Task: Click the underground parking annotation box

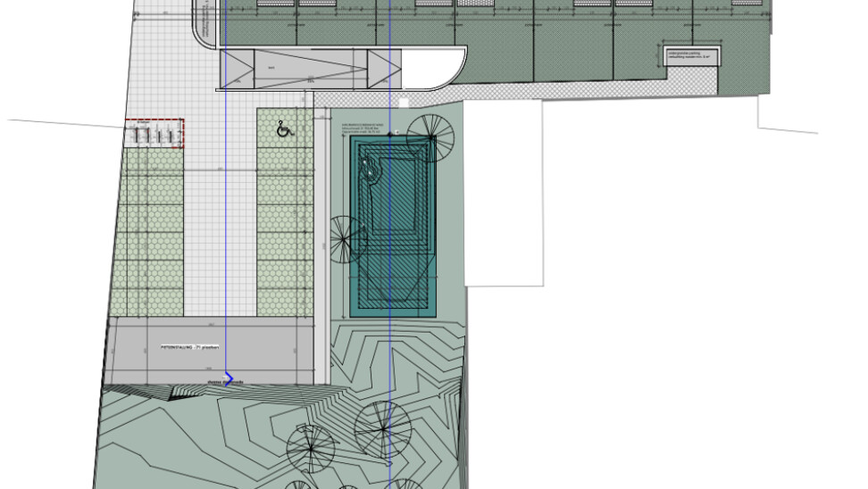Action: (692, 56)
